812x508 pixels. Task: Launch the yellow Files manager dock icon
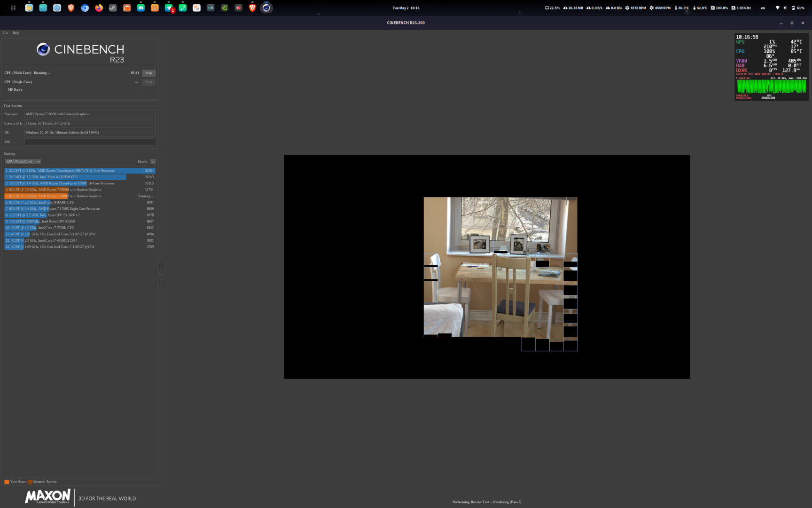(29, 8)
